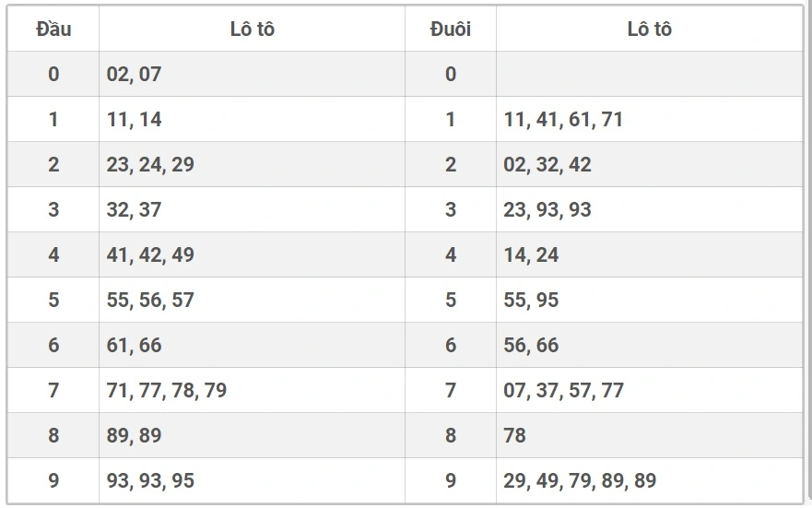Click the cell with "32, 37"
The width and height of the screenshot is (812, 508).
tap(134, 209)
